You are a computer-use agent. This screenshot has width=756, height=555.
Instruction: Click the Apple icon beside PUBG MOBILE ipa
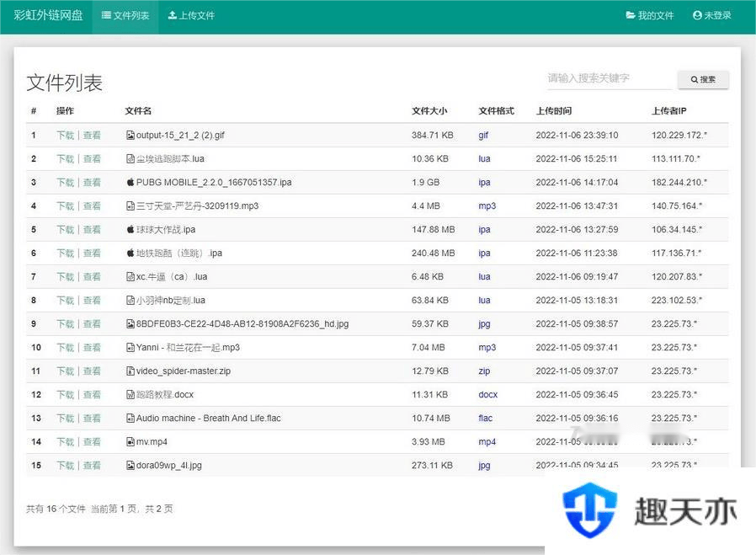[130, 182]
